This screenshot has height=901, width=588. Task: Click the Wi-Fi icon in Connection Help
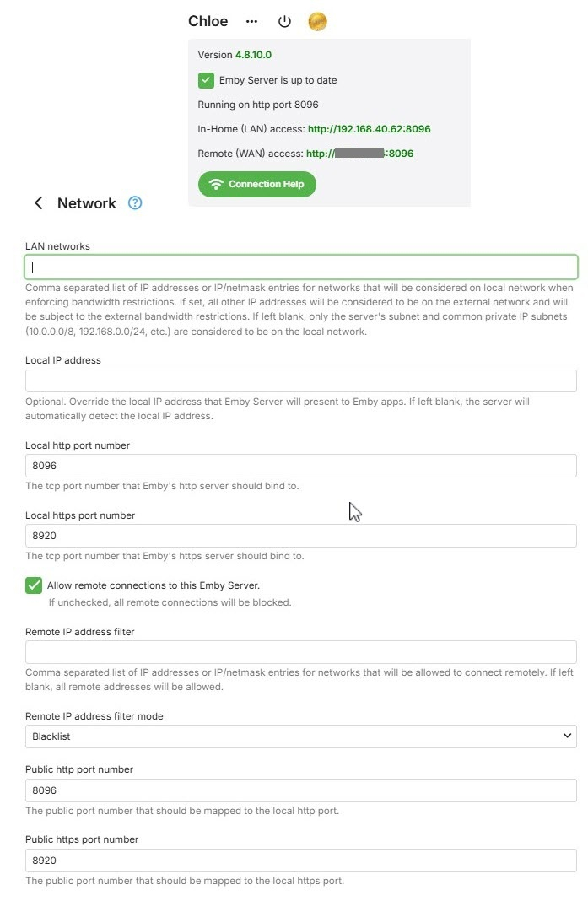point(216,184)
